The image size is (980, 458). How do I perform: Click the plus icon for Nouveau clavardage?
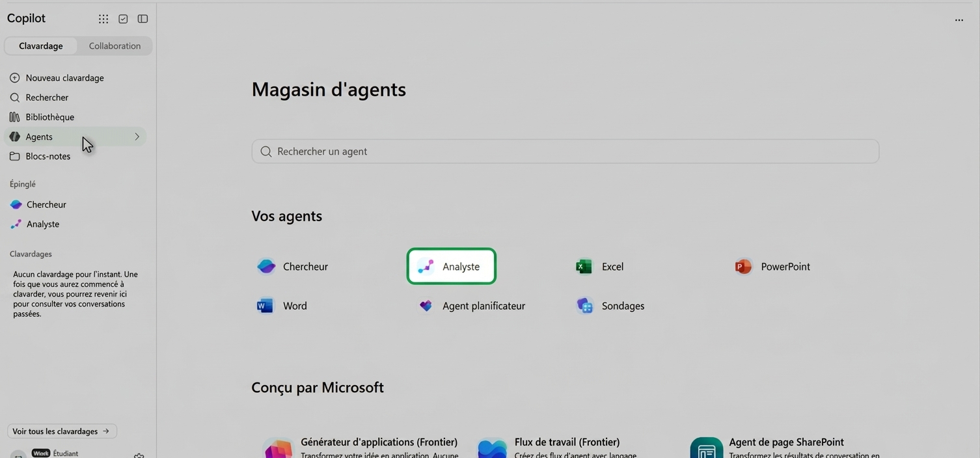point(14,77)
